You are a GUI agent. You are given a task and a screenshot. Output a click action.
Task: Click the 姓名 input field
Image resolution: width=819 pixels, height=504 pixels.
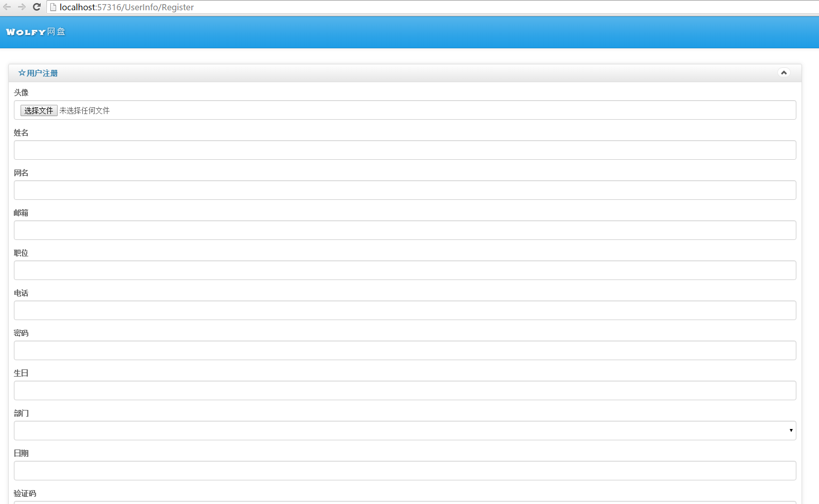tap(405, 150)
